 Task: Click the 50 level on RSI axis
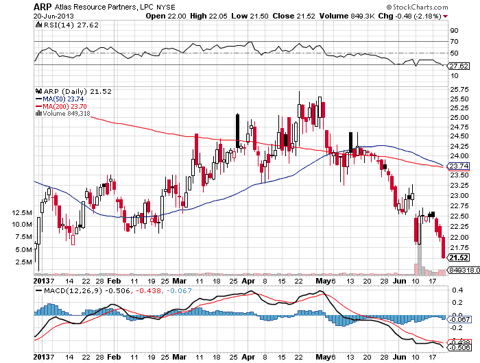point(454,53)
